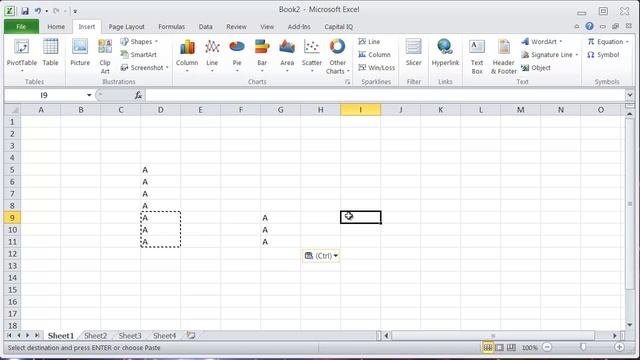
Task: Click the vertical scrollbar thumb
Action: (630, 203)
